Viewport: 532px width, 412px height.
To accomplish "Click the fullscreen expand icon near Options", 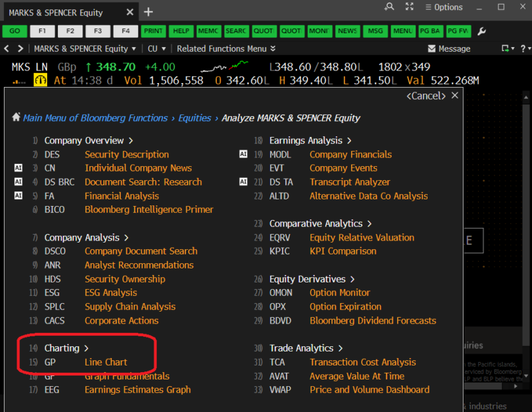I will tap(408, 7).
